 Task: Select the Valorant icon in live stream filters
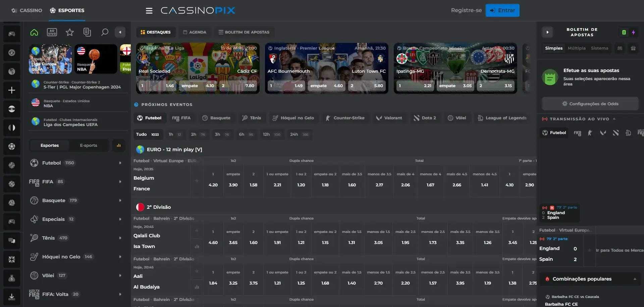(603, 133)
